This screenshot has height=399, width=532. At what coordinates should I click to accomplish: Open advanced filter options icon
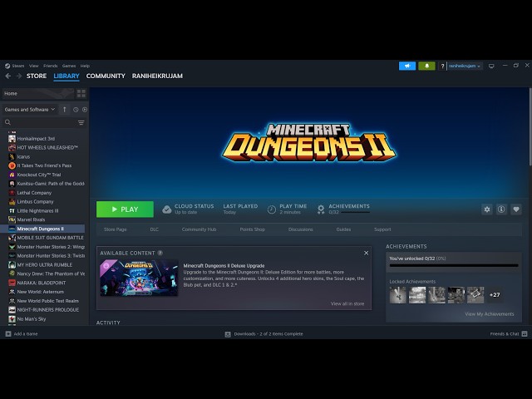81,122
